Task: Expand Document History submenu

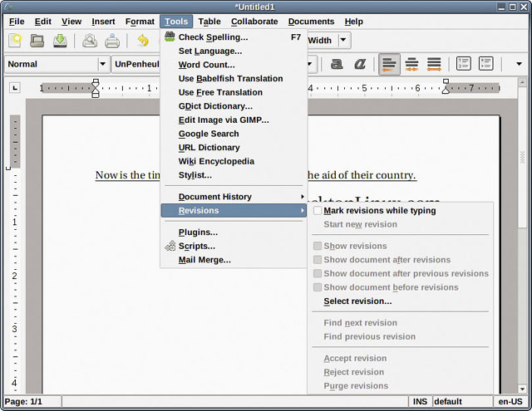Action: [234, 197]
